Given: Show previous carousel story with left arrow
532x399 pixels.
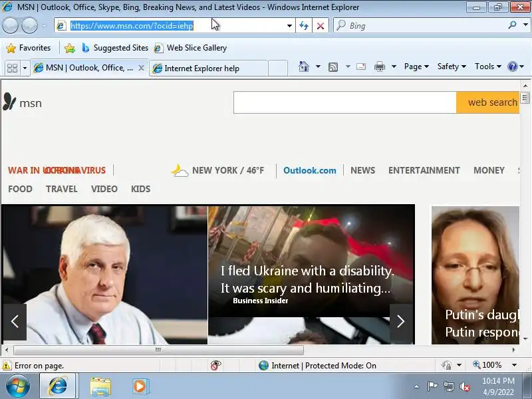Looking at the screenshot, I should pos(15,322).
